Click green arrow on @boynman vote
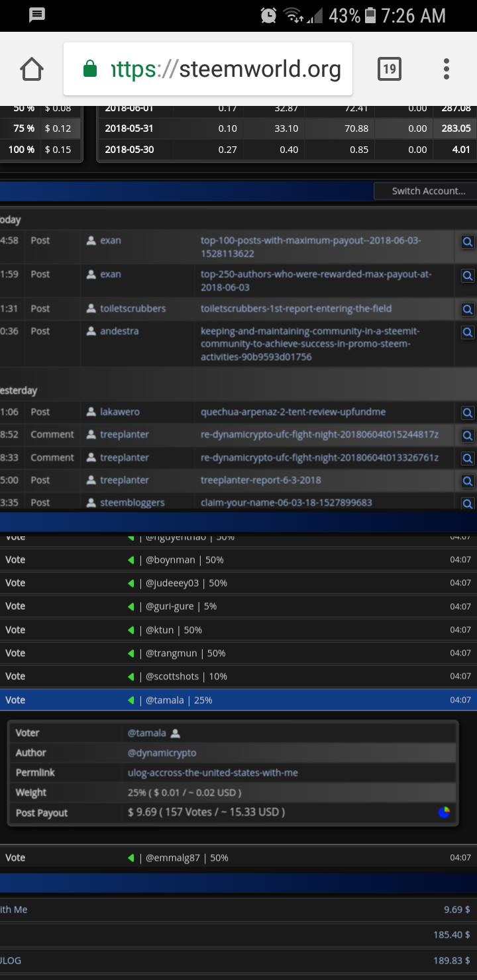This screenshot has height=980, width=477. (131, 560)
